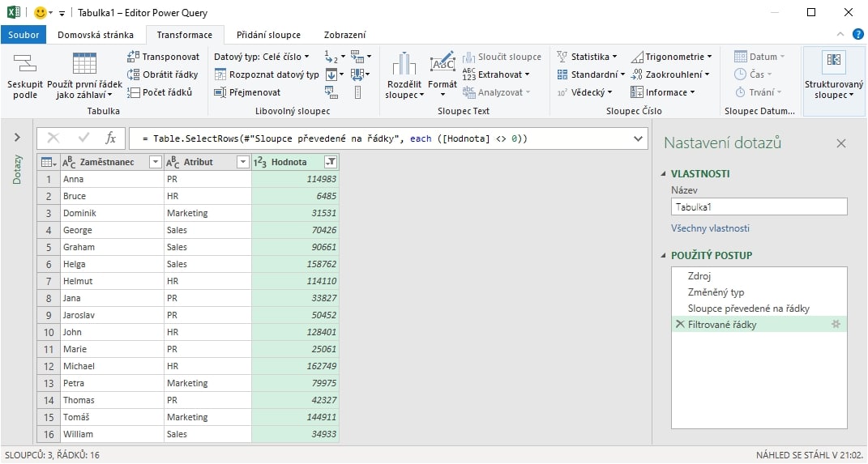Open the table menu icon in header corner
The image size is (868, 464).
[x=48, y=162]
